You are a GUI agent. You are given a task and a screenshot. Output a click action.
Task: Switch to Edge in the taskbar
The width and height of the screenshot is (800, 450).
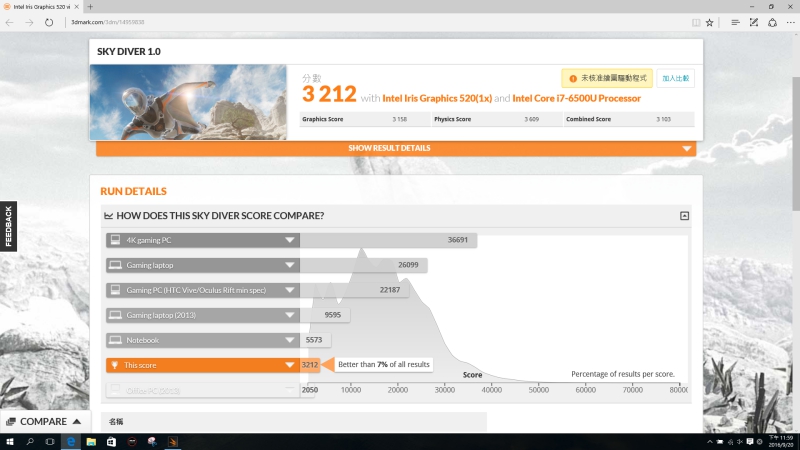tap(71, 442)
